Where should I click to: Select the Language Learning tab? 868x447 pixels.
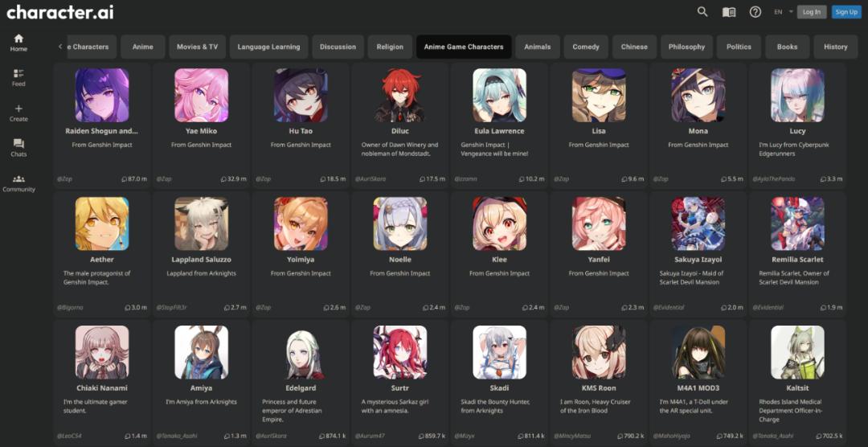point(268,47)
